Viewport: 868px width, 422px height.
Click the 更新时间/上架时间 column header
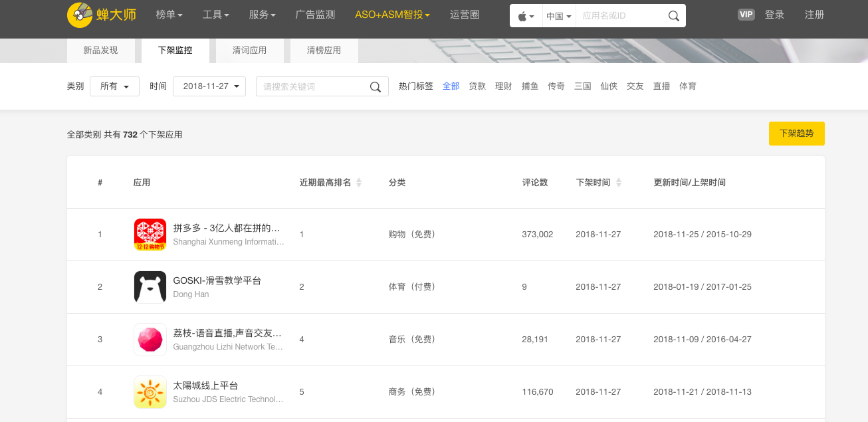click(690, 183)
